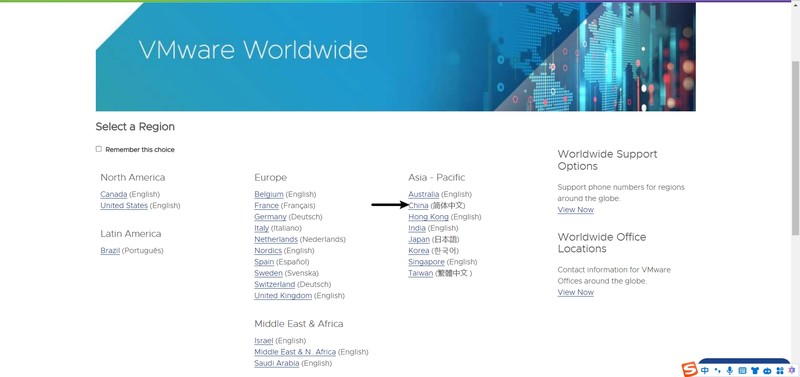
Task: Open the United States region link
Action: click(124, 205)
